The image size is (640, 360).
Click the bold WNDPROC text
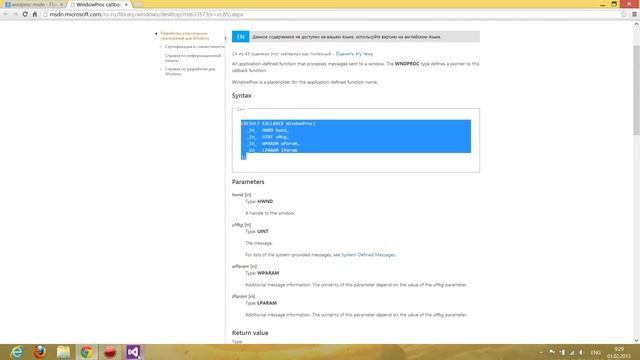coord(407,64)
